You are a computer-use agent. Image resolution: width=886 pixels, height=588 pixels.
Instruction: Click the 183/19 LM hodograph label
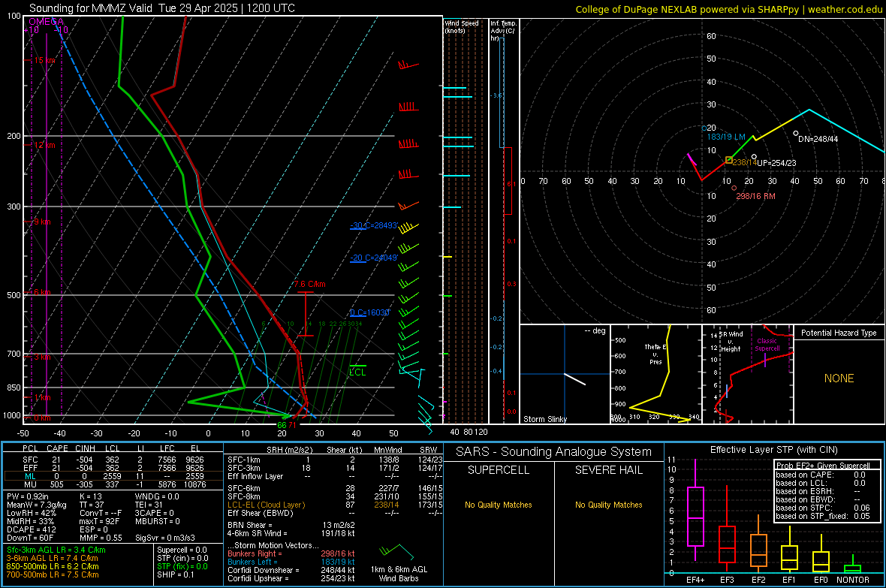click(726, 137)
